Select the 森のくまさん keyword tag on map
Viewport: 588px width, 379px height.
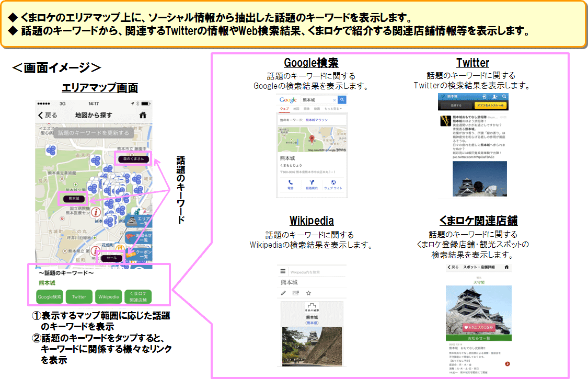pos(133,159)
